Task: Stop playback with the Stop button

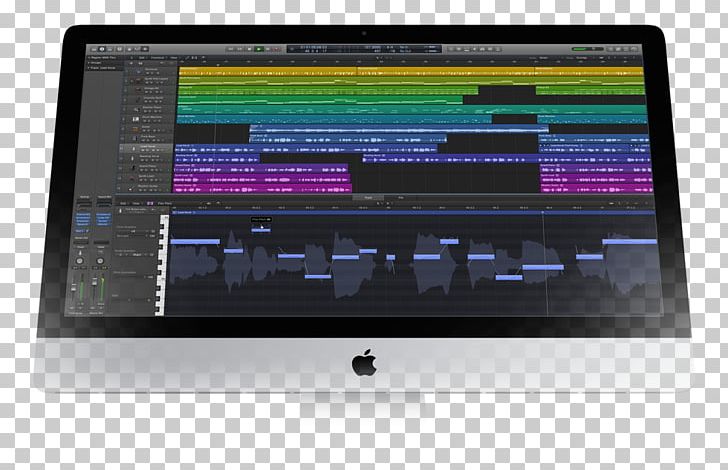Action: 249,49
